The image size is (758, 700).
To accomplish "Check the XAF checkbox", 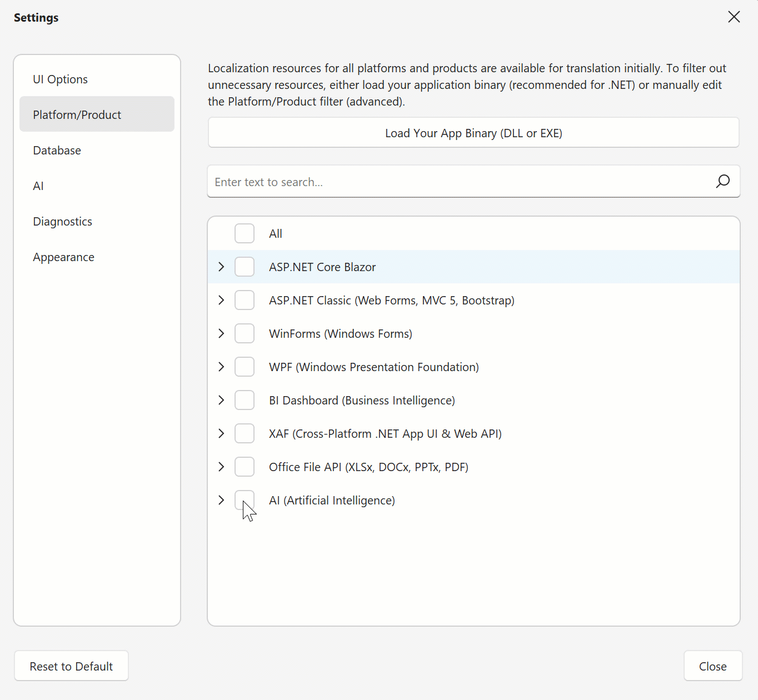I will [x=245, y=433].
